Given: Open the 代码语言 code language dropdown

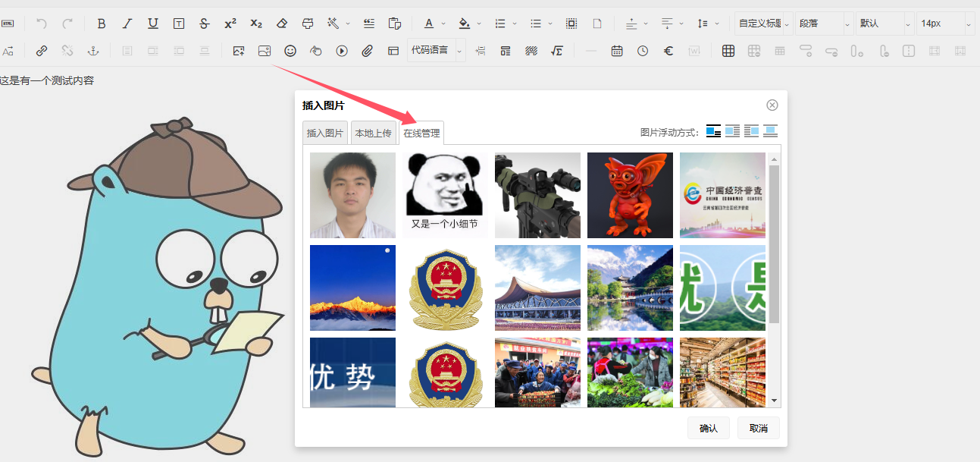Looking at the screenshot, I should pos(436,51).
